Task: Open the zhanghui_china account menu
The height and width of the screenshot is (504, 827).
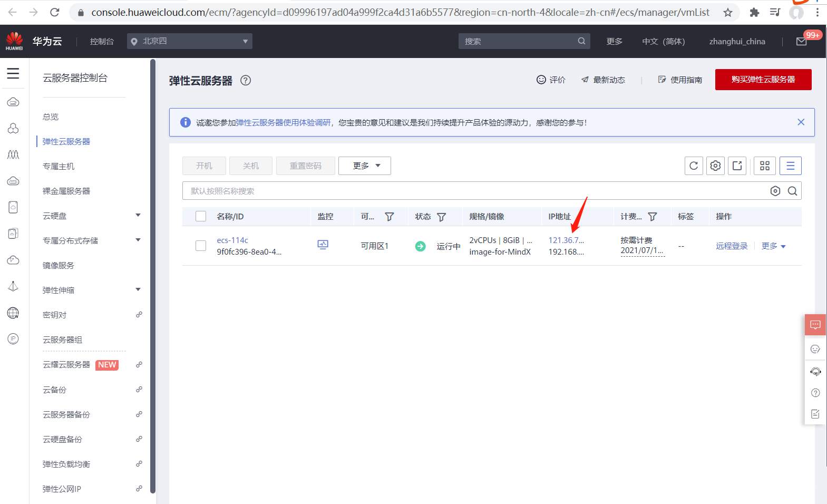Action: pos(737,41)
